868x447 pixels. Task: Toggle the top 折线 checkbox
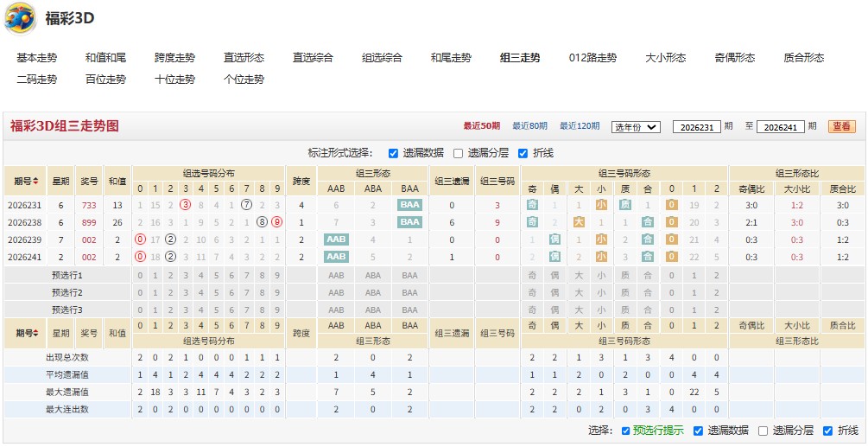[x=523, y=153]
